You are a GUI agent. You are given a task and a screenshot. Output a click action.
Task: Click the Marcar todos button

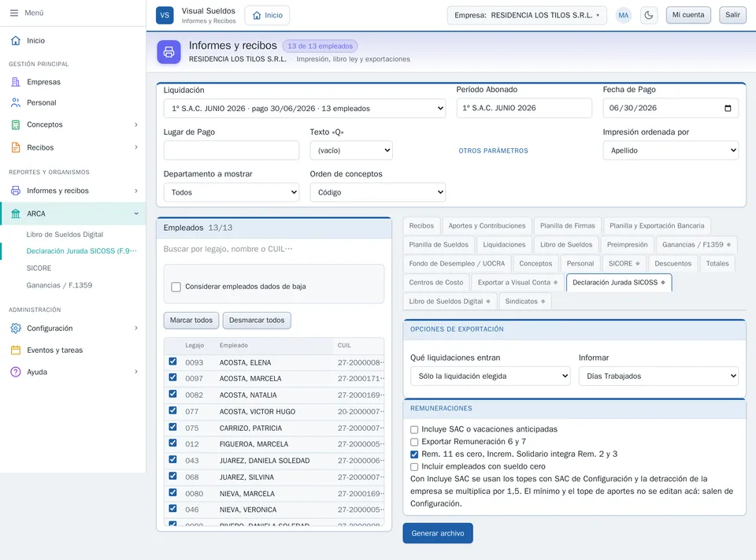click(191, 321)
